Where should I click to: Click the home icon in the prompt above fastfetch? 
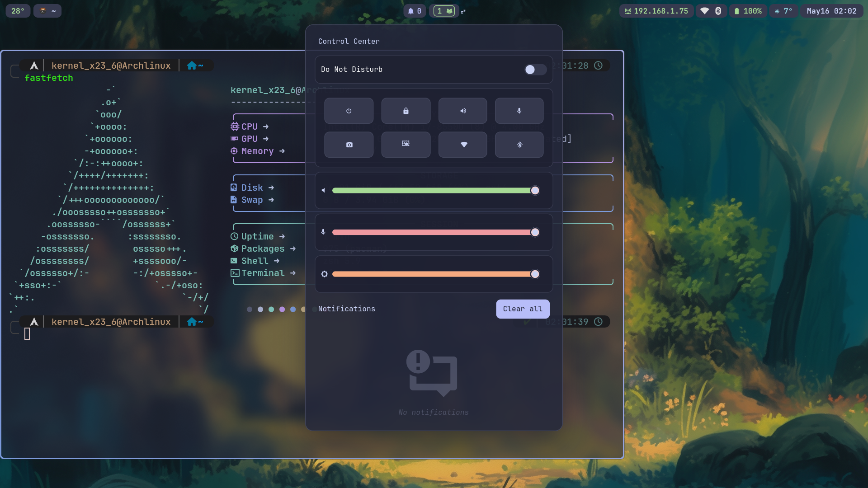(192, 66)
